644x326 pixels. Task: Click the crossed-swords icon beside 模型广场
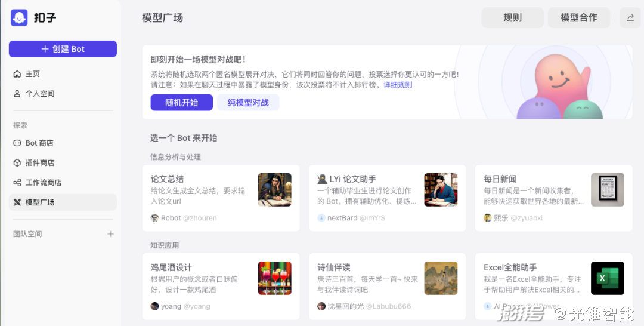pyautogui.click(x=17, y=202)
